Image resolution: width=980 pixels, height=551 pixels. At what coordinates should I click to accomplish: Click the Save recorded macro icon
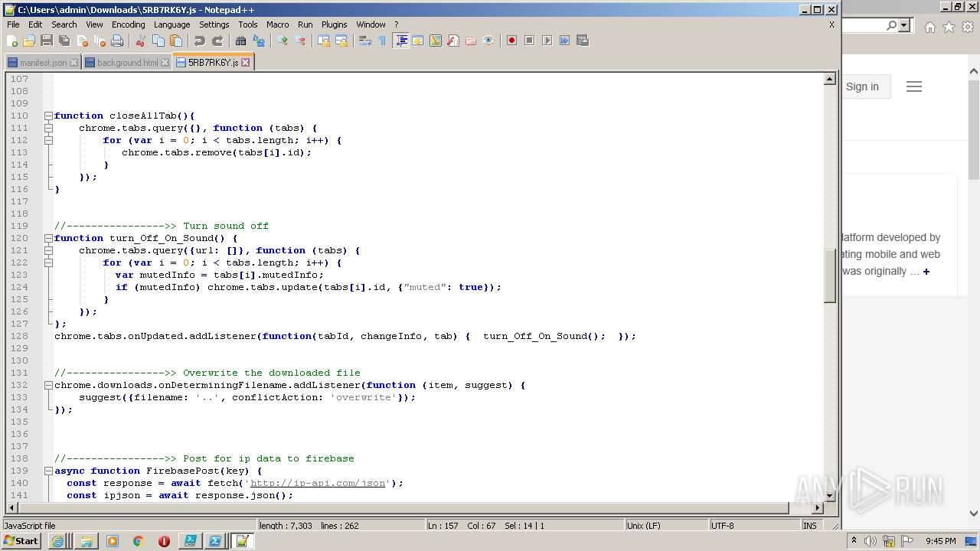(582, 41)
